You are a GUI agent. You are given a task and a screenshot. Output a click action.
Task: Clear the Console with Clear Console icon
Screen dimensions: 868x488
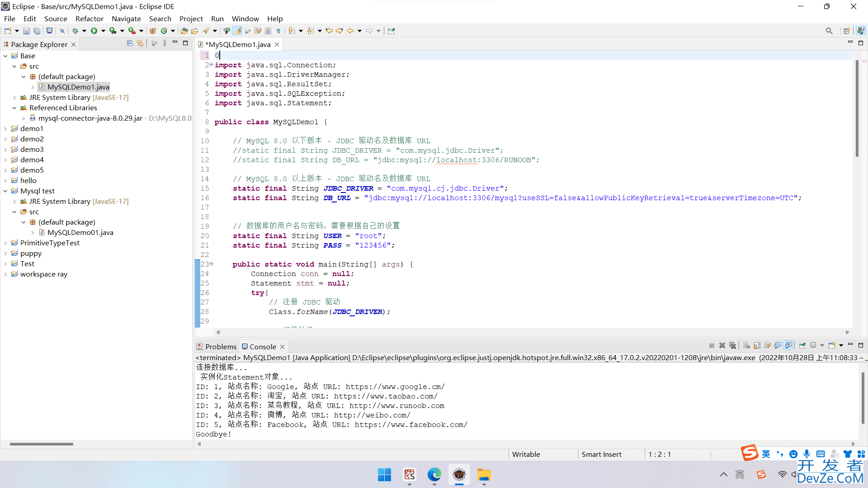click(746, 346)
